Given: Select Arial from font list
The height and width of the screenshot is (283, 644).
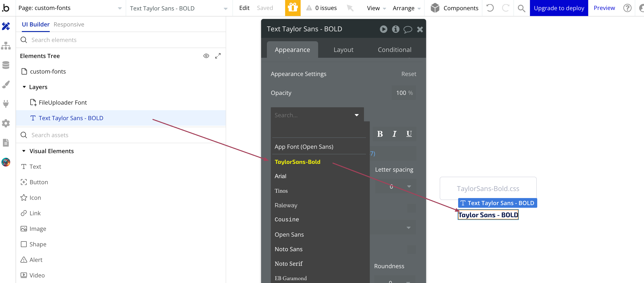Looking at the screenshot, I should pos(281,176).
